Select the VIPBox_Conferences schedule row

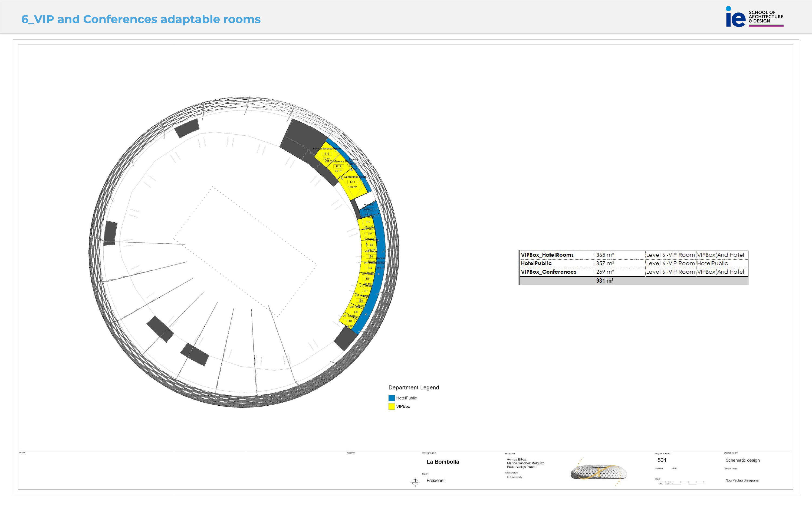coord(548,272)
